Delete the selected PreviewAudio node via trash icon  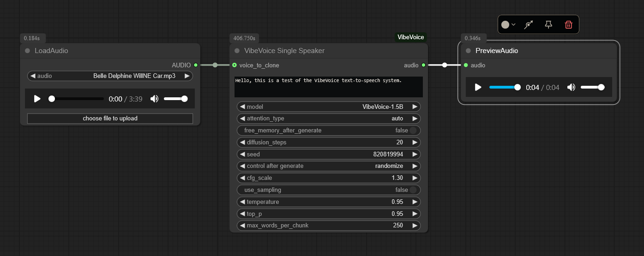[569, 25]
